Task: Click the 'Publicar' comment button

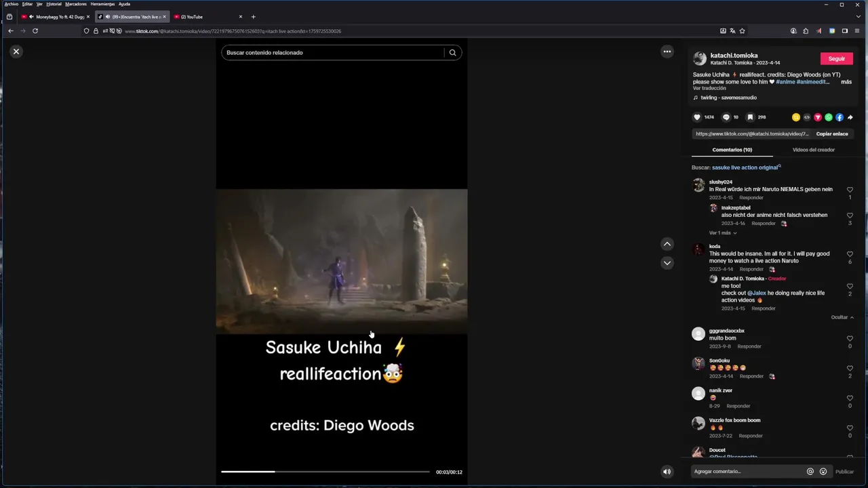Action: [844, 472]
